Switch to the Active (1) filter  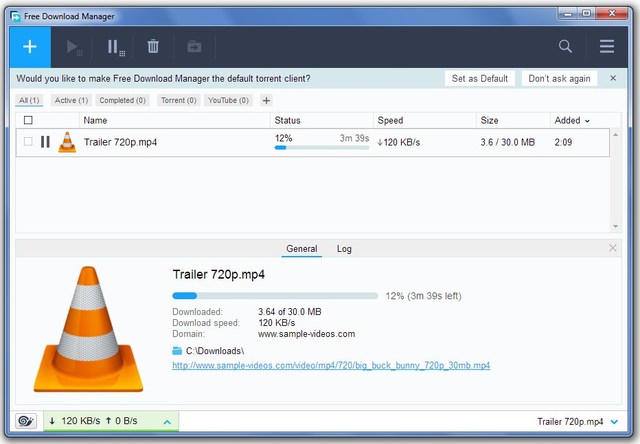pyautogui.click(x=71, y=100)
